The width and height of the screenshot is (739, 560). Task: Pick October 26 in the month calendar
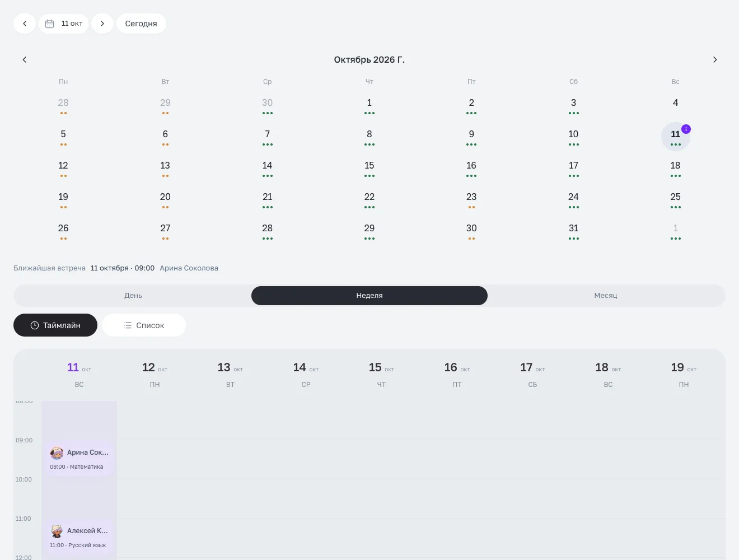(x=63, y=231)
